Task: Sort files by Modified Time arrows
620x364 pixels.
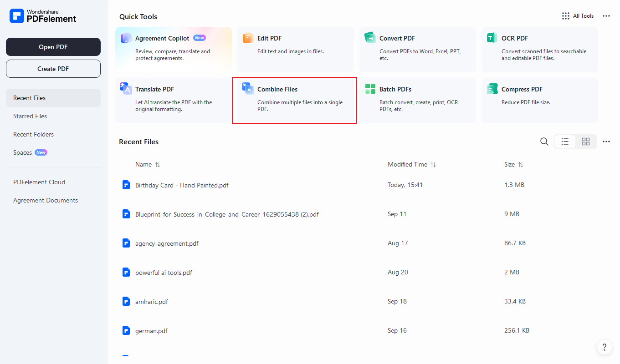Action: coord(433,165)
